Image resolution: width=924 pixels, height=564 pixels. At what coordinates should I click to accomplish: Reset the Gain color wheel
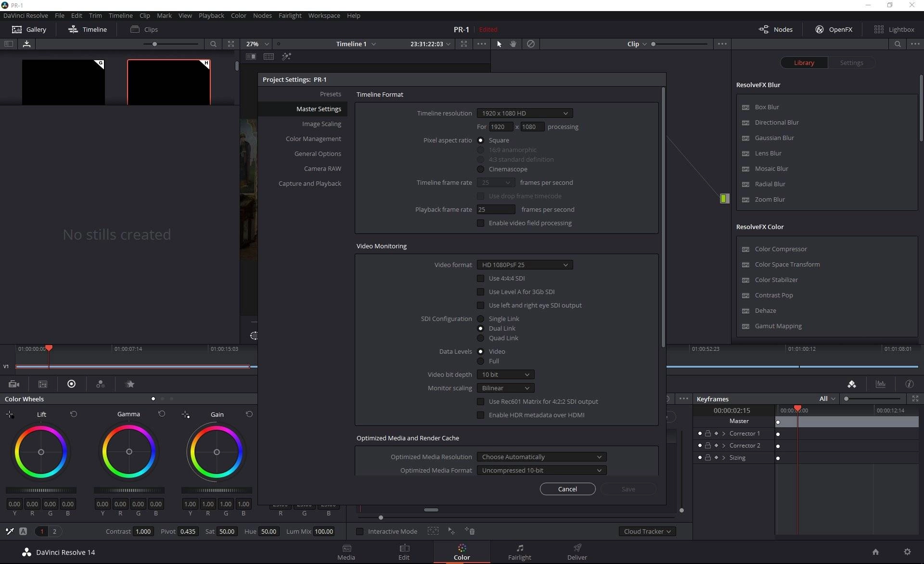(x=249, y=414)
